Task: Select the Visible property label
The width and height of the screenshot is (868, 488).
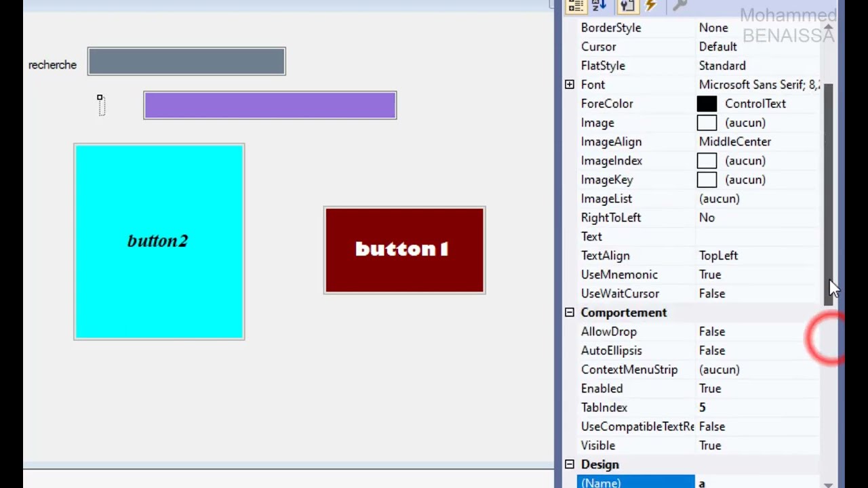Action: (598, 445)
